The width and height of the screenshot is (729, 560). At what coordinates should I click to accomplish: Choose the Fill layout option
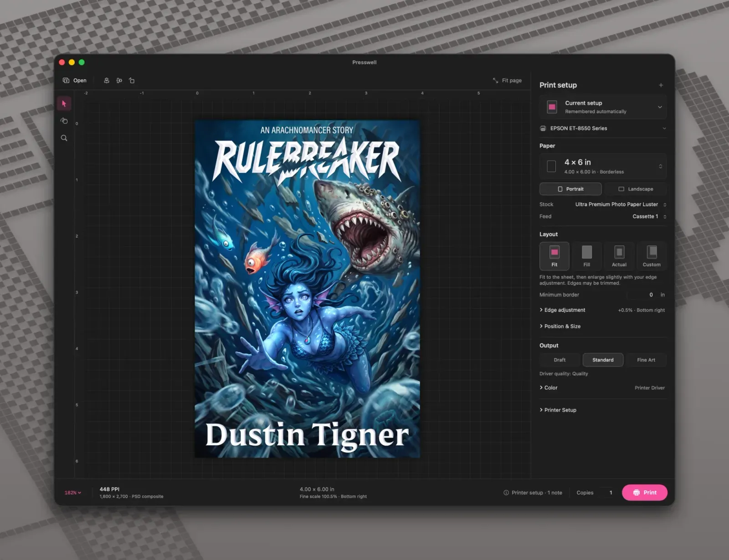tap(587, 256)
